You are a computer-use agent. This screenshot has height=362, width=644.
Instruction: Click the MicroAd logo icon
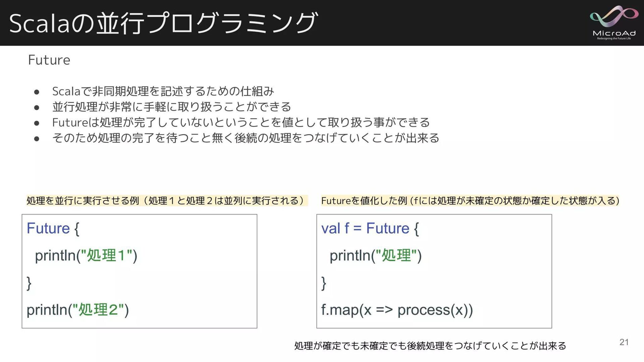pos(613,17)
